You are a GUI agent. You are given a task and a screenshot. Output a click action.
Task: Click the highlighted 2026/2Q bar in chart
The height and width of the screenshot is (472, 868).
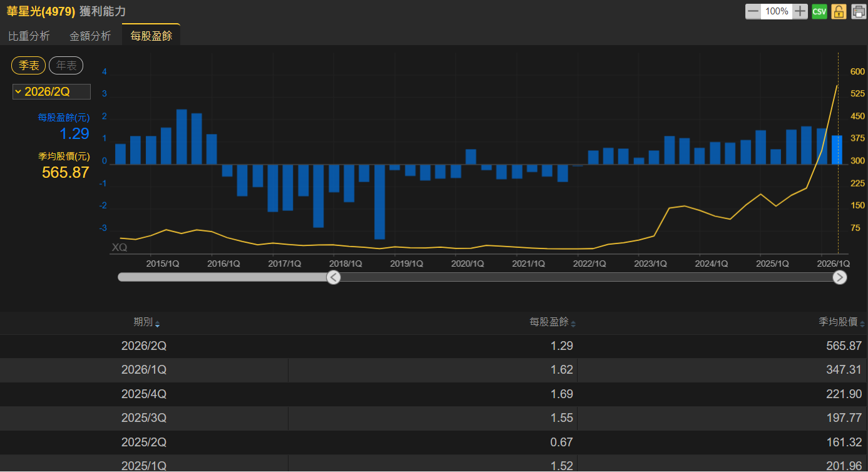tap(837, 150)
